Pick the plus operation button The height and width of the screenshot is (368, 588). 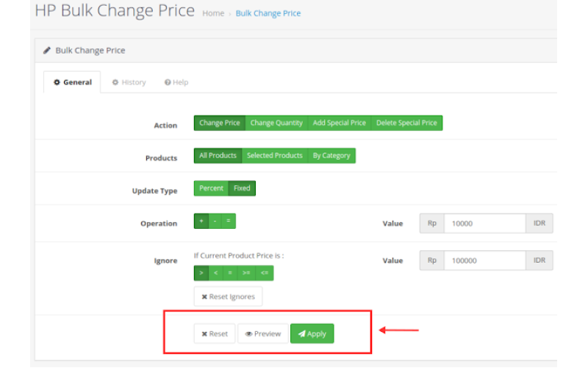[201, 222]
